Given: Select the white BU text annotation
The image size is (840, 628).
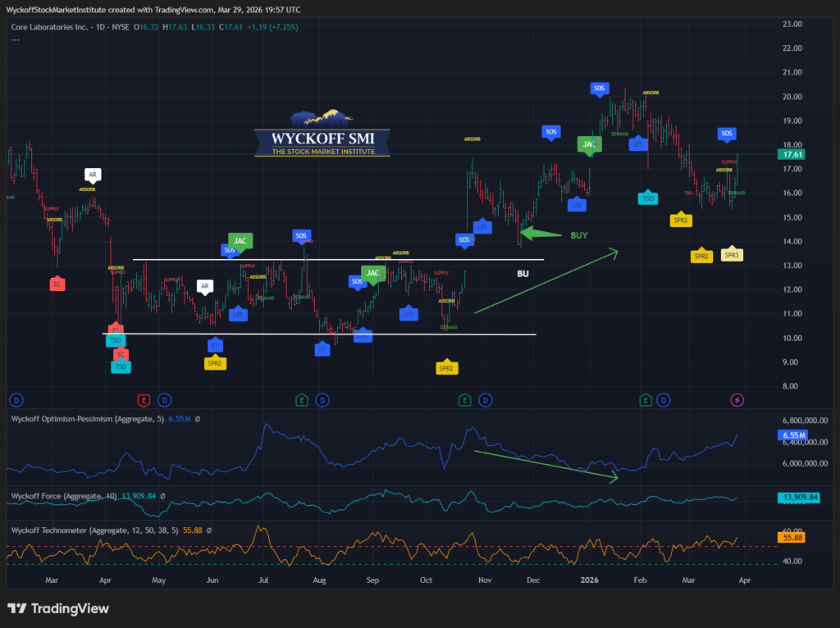Looking at the screenshot, I should pyautogui.click(x=523, y=273).
